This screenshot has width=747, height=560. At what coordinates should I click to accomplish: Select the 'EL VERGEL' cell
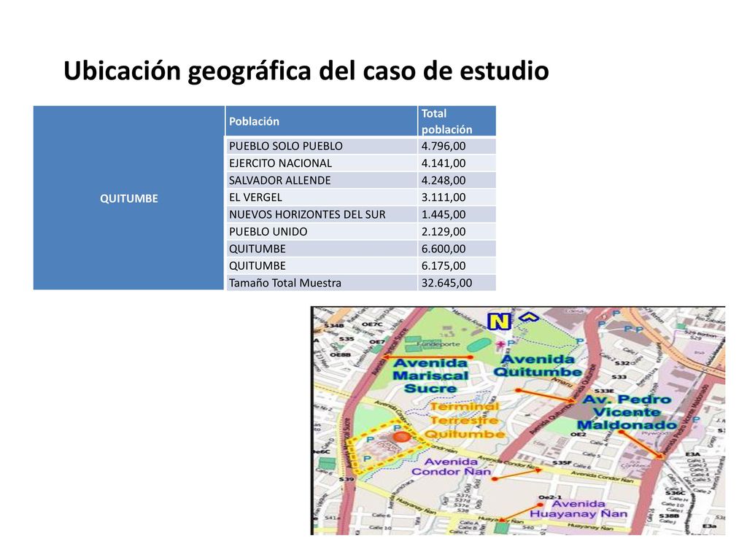(322, 197)
